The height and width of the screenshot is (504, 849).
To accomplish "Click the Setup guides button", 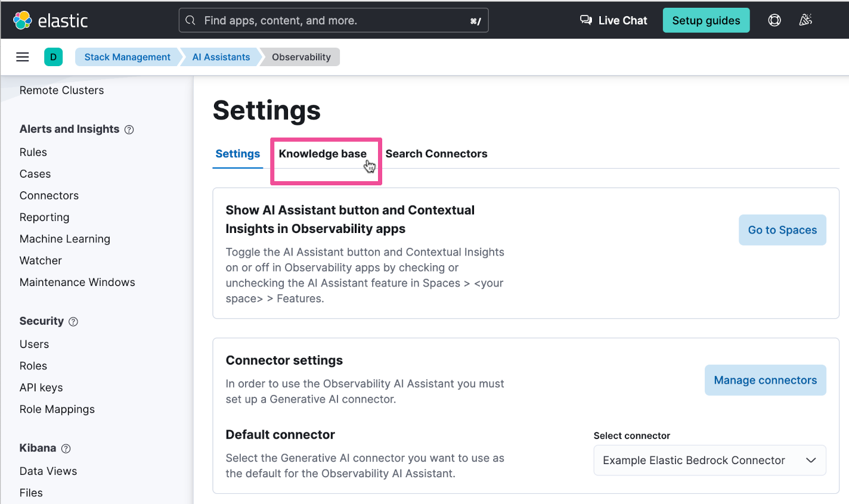I will pos(706,20).
